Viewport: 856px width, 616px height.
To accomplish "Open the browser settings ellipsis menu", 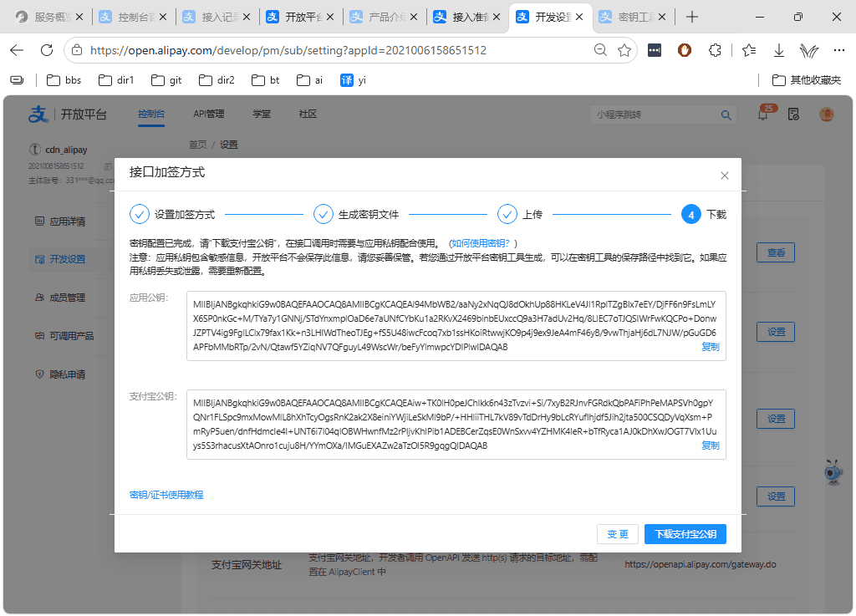I will click(839, 50).
